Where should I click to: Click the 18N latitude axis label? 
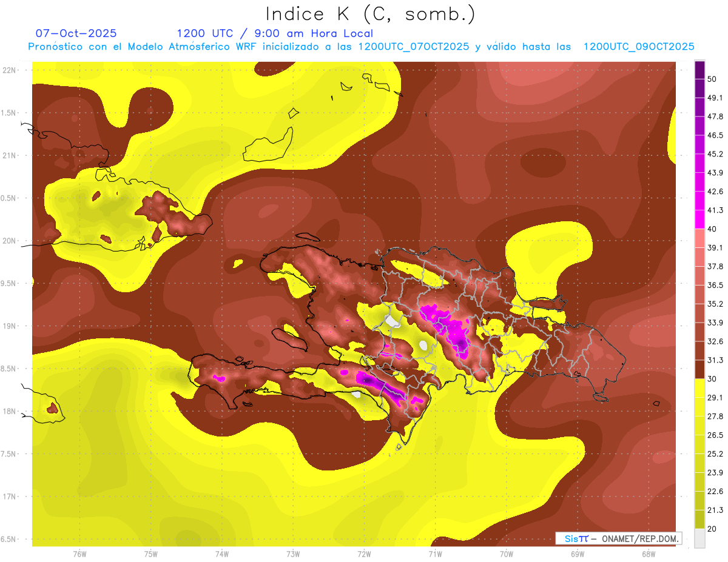pyautogui.click(x=10, y=411)
